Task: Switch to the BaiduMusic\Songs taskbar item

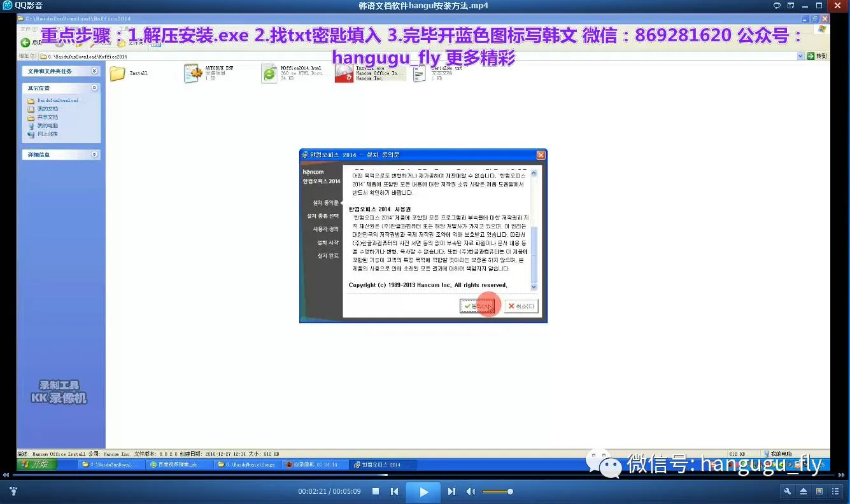Action: point(246,465)
